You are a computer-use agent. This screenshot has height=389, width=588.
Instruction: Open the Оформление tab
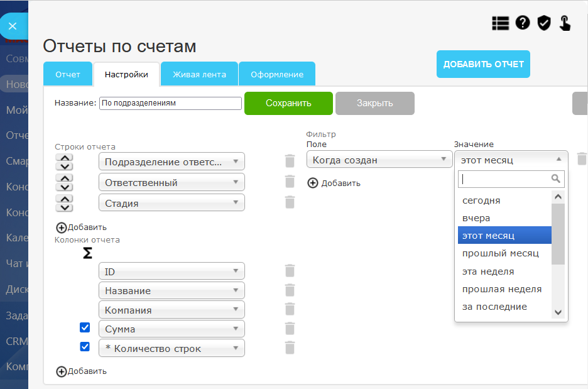[x=277, y=74]
